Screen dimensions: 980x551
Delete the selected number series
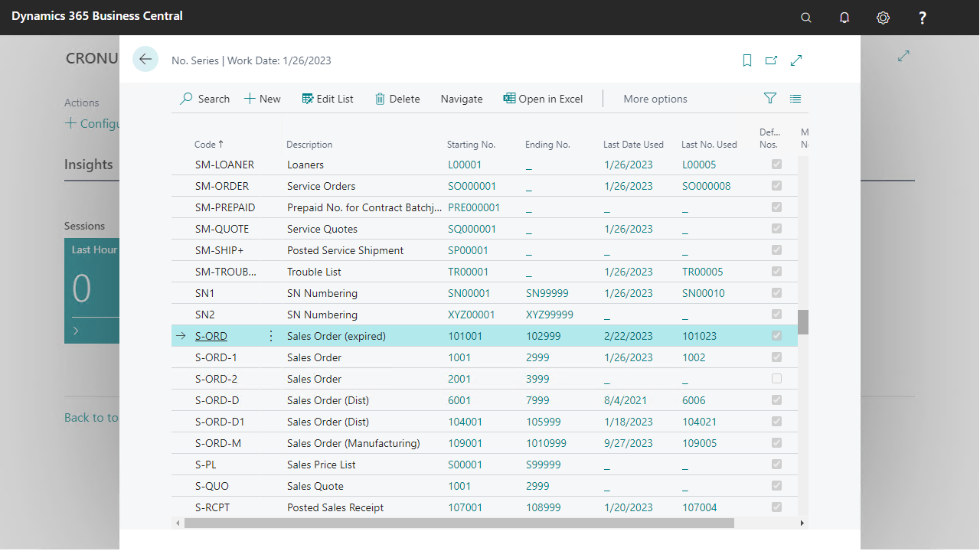(397, 99)
